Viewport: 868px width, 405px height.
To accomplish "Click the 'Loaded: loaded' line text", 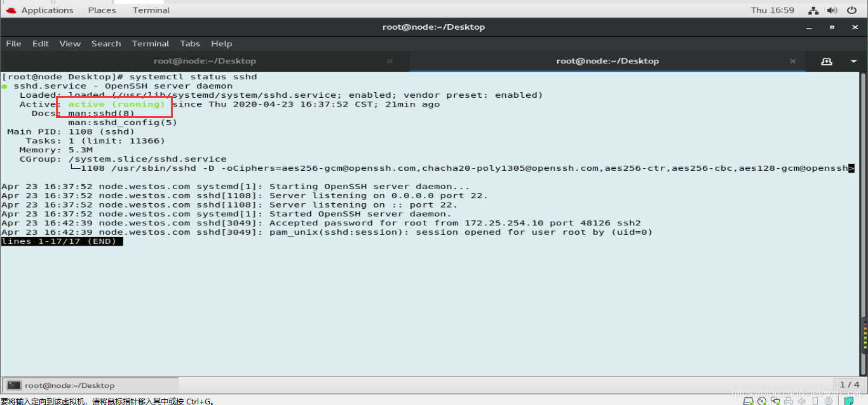I will tap(281, 95).
